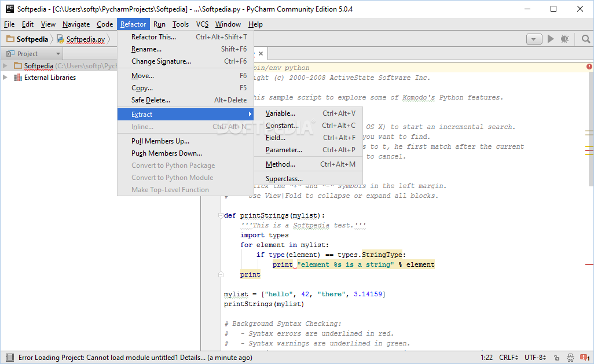The width and height of the screenshot is (594, 364).
Task: Select Extract Field... submenu item
Action: point(309,138)
